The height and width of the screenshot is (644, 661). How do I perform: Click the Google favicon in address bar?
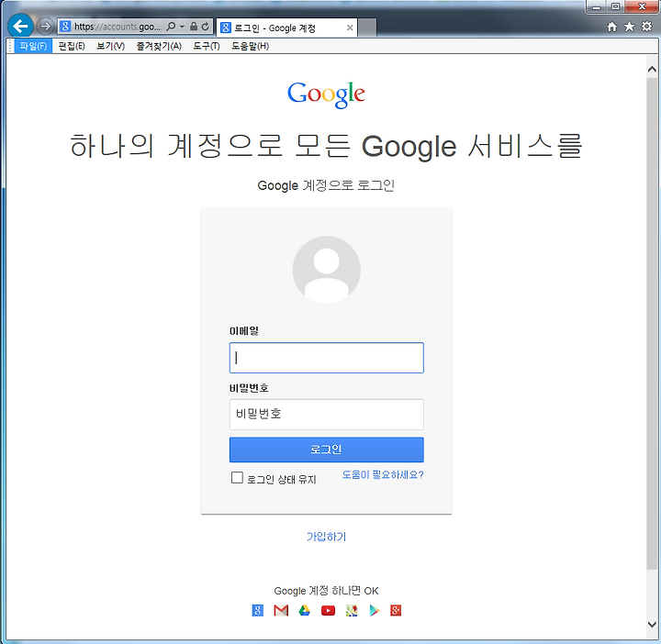click(x=65, y=27)
